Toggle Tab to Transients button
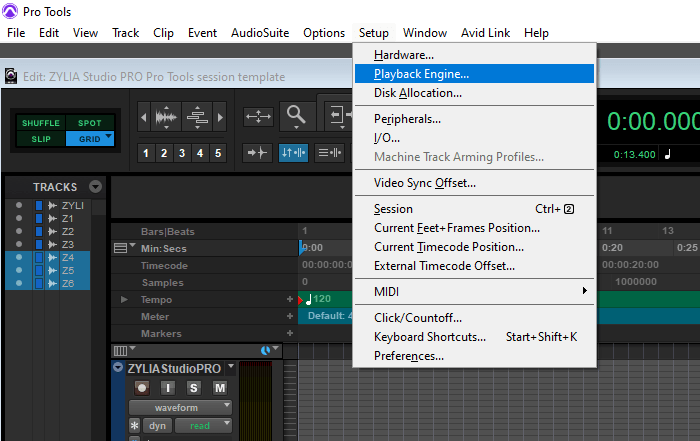700x441 pixels. tap(257, 153)
